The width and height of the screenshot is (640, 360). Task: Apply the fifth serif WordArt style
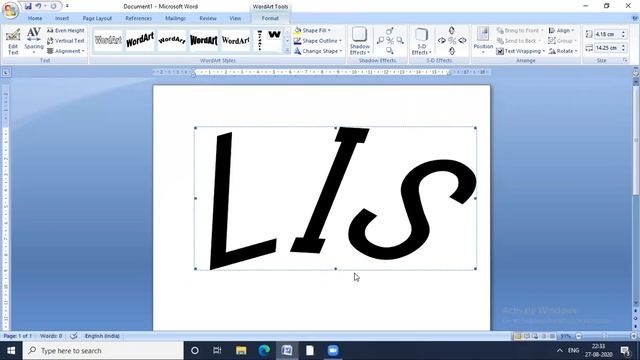coord(235,40)
